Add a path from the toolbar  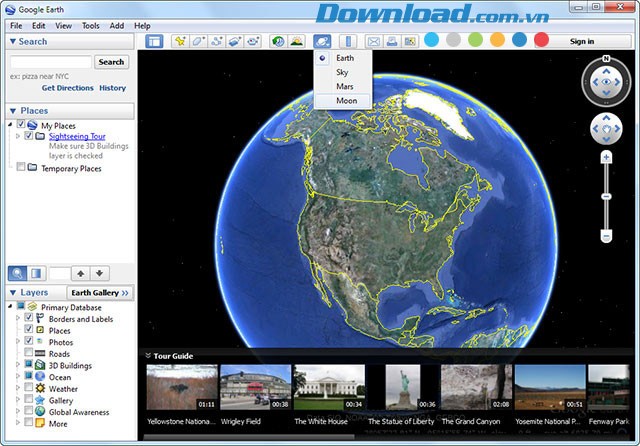click(x=217, y=41)
